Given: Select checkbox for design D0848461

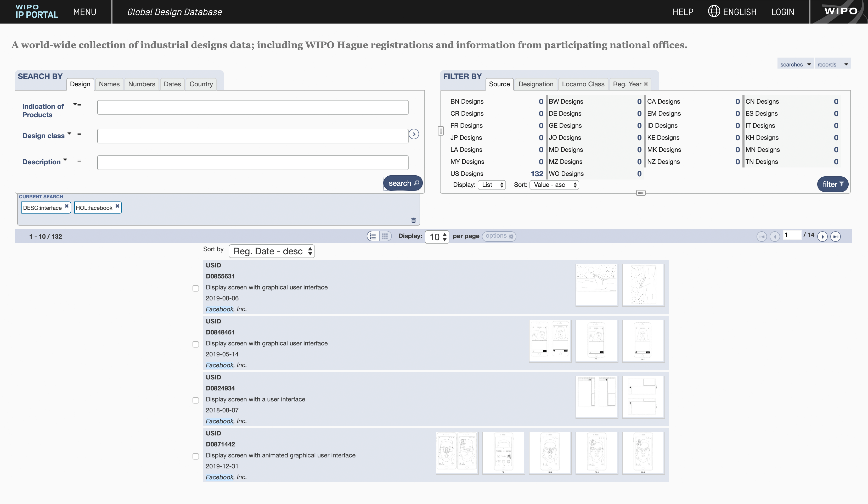Looking at the screenshot, I should tap(196, 344).
